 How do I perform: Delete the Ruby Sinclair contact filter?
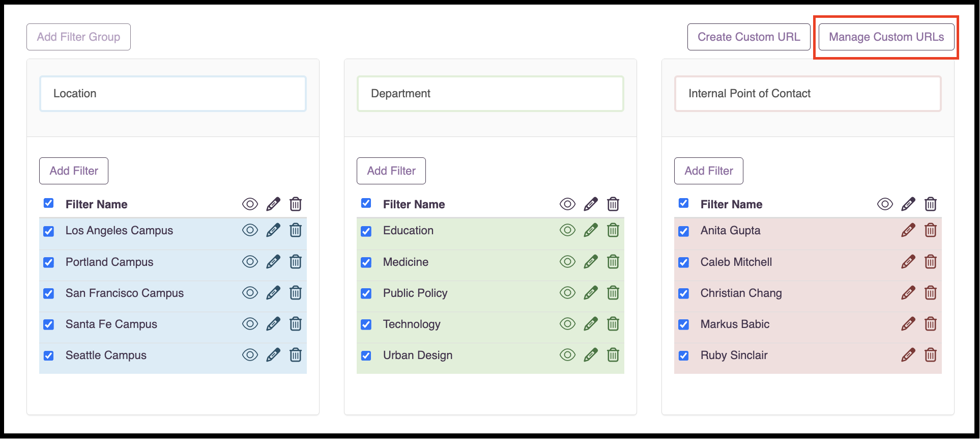point(931,355)
